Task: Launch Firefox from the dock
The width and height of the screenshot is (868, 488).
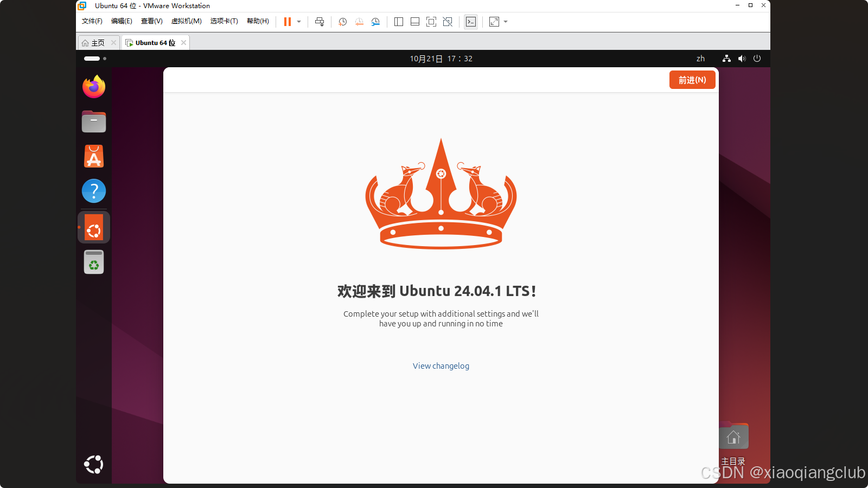Action: tap(94, 87)
